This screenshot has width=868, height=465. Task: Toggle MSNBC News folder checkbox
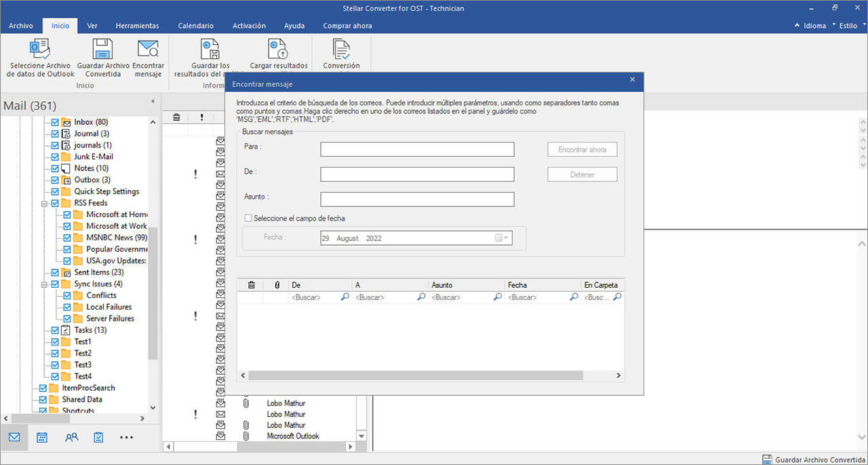coord(68,238)
